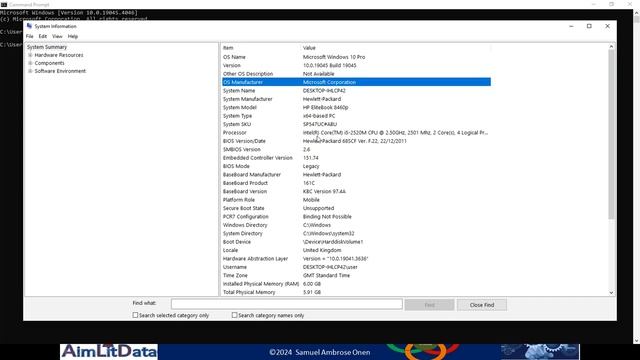Click the Command Prompt window scrollbar
The height and width of the screenshot is (360, 640).
pyautogui.click(x=636, y=176)
